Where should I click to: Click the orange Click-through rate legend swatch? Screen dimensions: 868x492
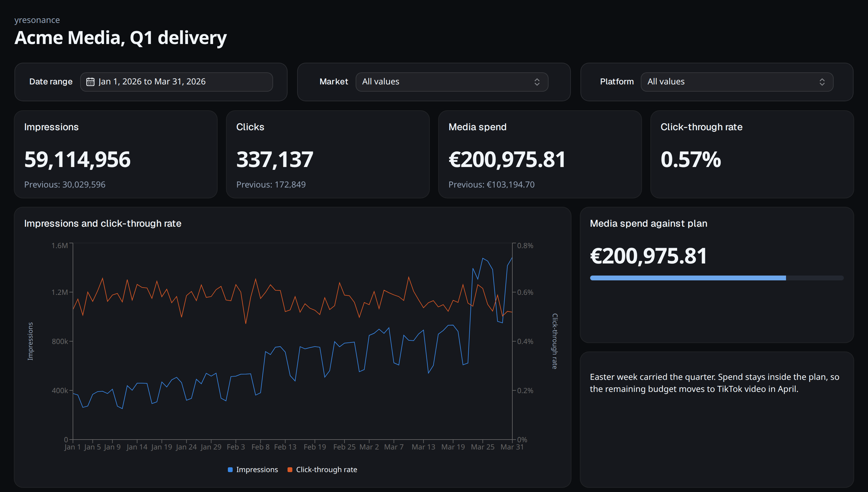(x=289, y=470)
